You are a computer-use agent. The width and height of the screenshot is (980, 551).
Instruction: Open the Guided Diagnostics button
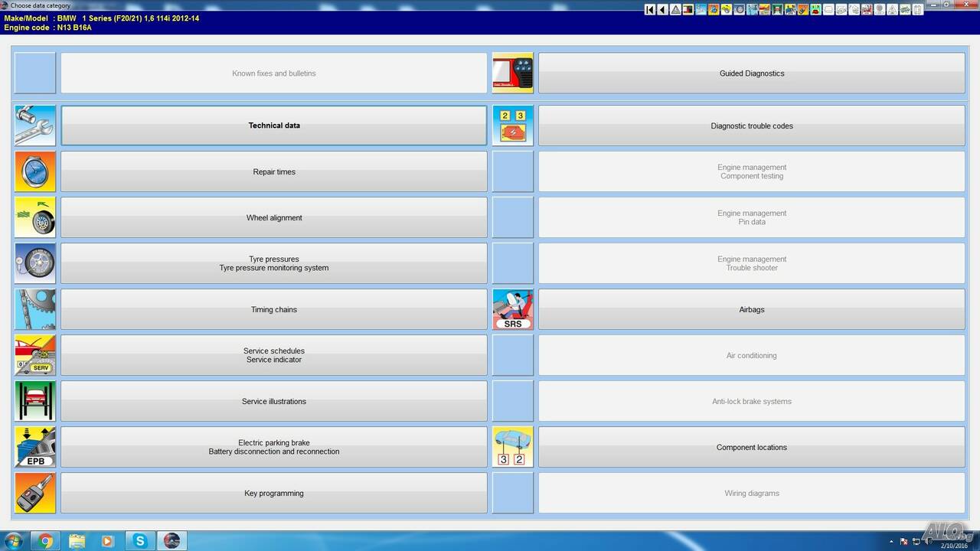(752, 73)
